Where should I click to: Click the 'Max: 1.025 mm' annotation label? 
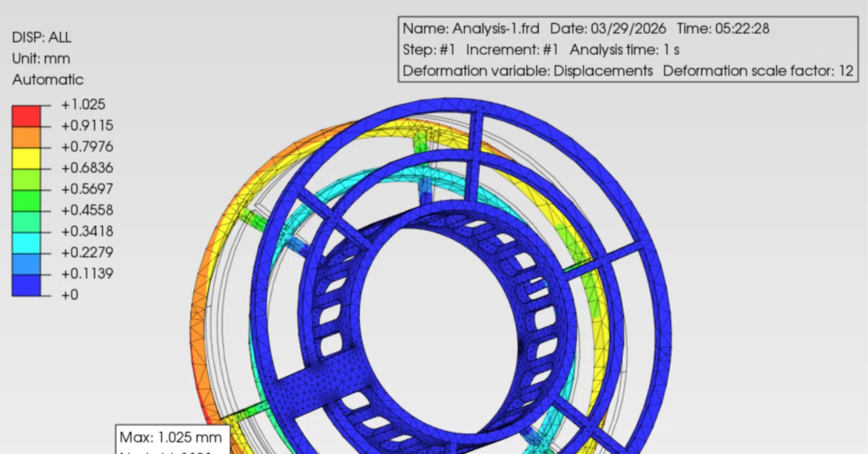(x=170, y=436)
